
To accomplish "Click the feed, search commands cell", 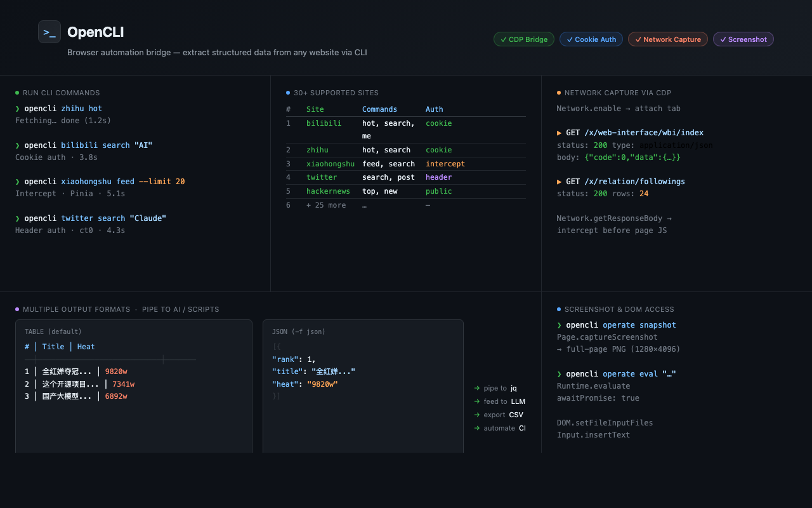I will coord(389,164).
